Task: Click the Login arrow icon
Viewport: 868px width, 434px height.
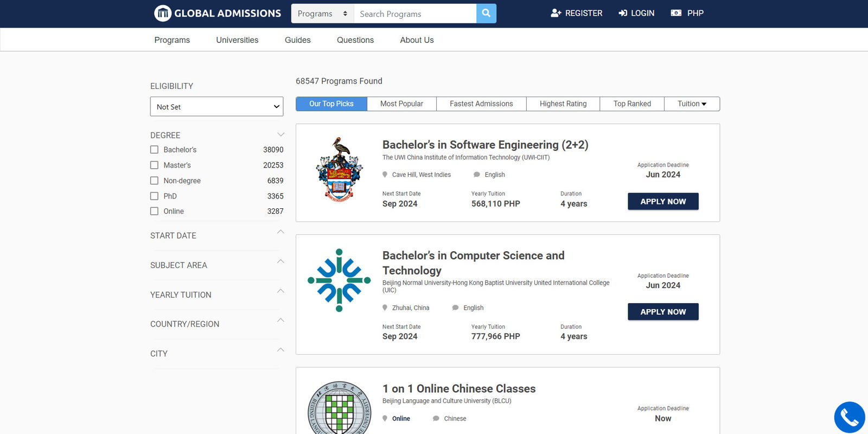Action: coord(623,13)
